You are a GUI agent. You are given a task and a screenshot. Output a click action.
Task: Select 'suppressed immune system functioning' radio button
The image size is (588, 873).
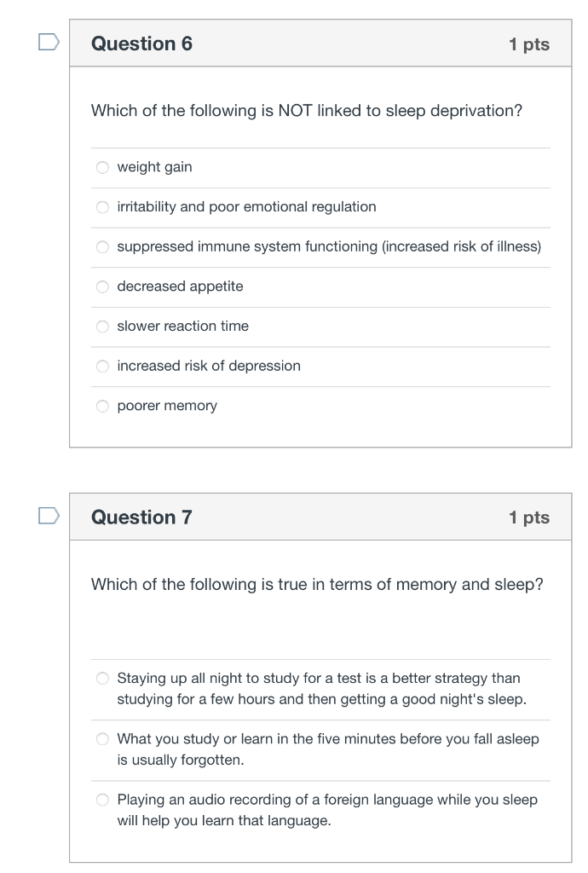(102, 247)
